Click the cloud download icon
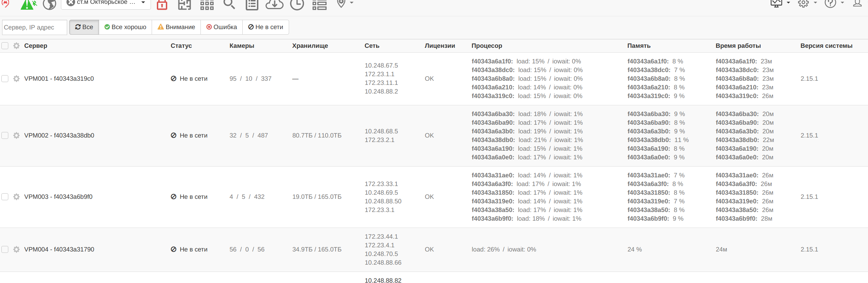This screenshot has height=283, width=868. click(275, 4)
